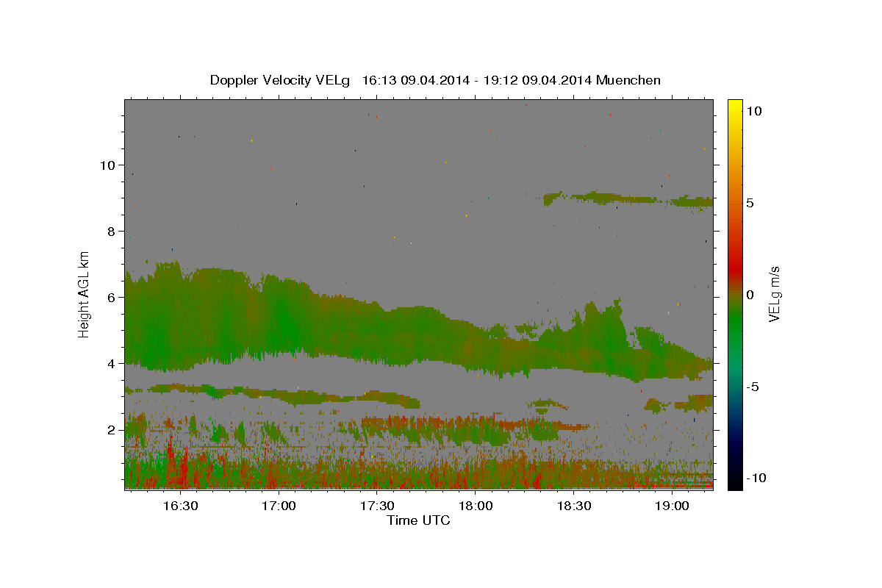Select the 'Time UTC' axis label
The width and height of the screenshot is (882, 588).
418,520
